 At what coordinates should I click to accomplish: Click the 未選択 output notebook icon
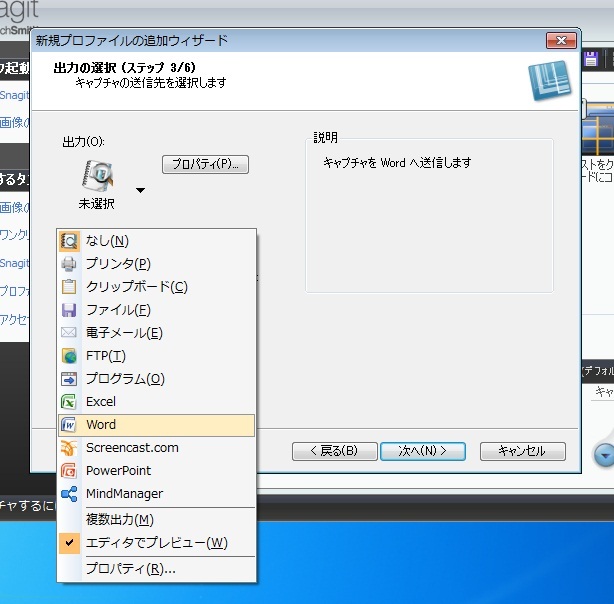(98, 175)
